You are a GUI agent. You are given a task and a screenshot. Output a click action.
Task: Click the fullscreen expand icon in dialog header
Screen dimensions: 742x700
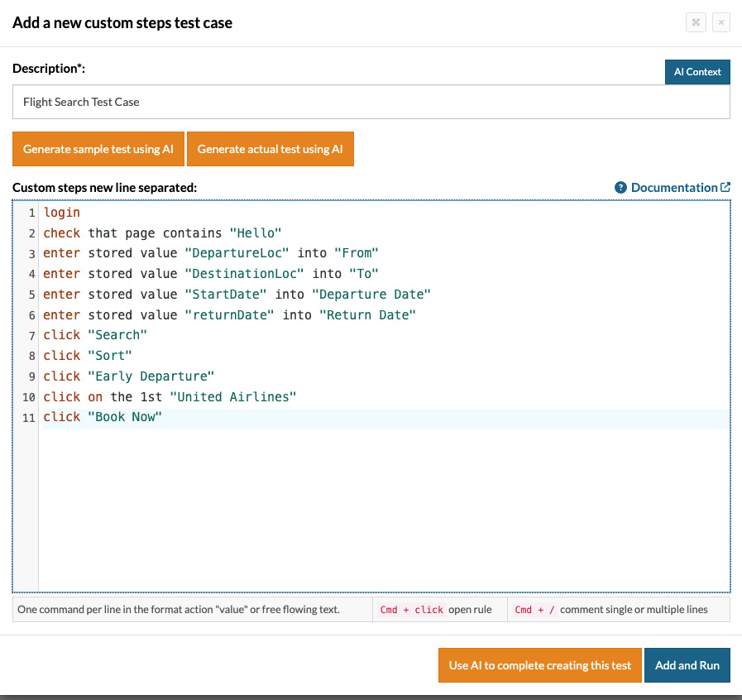pyautogui.click(x=696, y=23)
